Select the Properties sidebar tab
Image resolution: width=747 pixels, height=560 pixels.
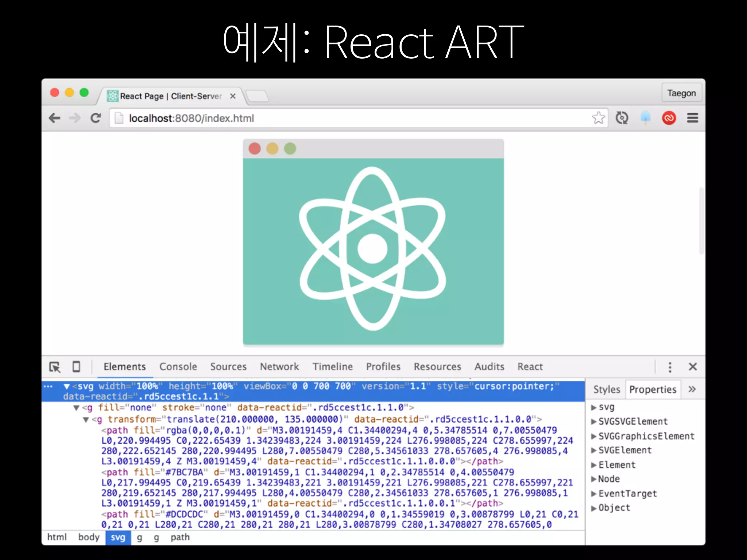(x=653, y=389)
